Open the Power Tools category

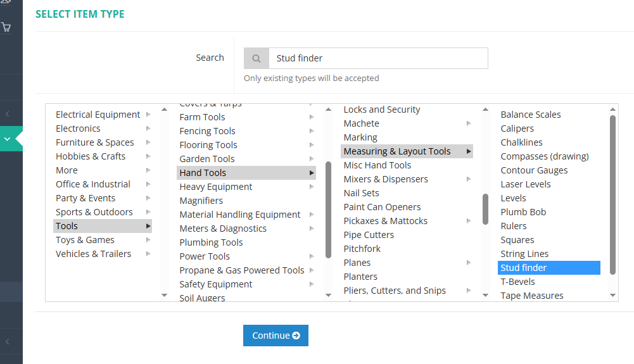[205, 256]
